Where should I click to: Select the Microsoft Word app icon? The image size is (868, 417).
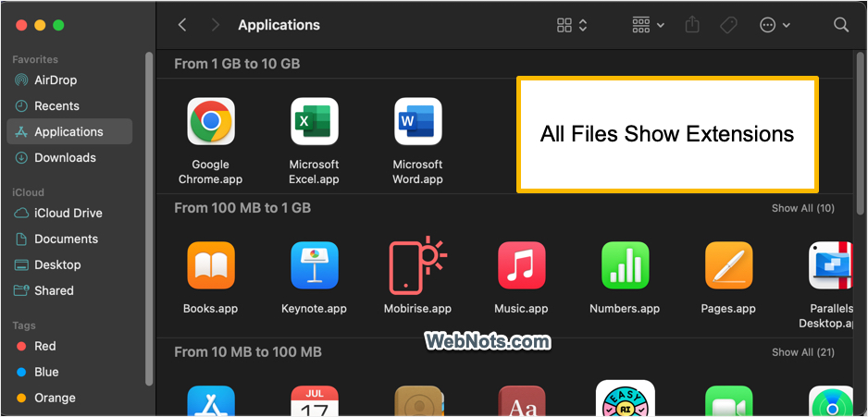[418, 121]
